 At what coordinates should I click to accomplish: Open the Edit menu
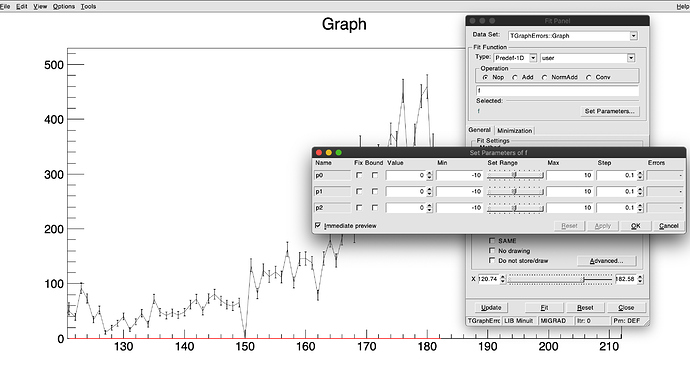(x=22, y=6)
